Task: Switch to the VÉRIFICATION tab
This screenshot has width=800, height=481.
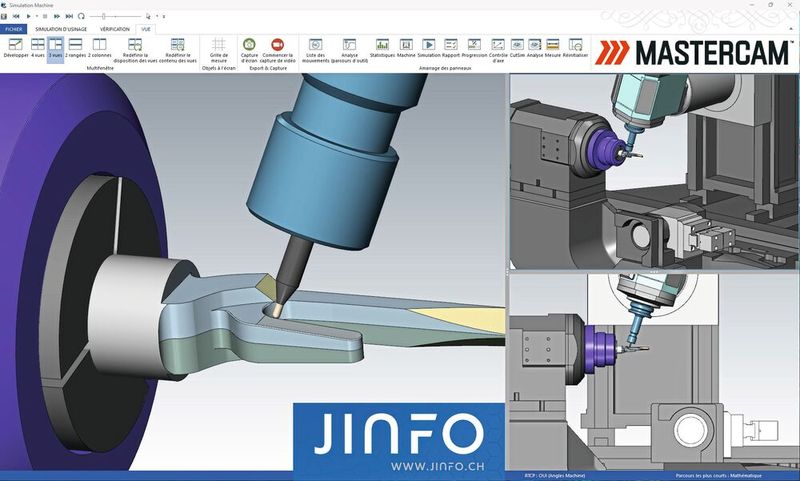Action: point(115,29)
